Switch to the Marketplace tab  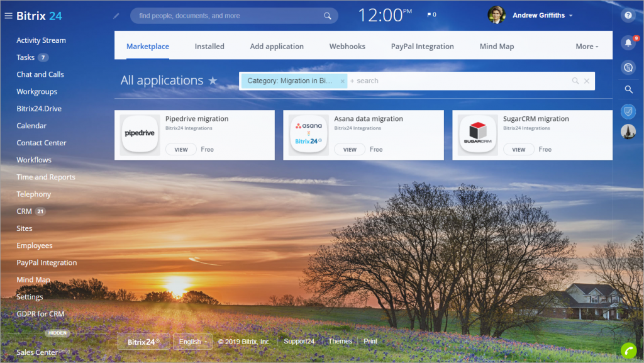(x=147, y=47)
